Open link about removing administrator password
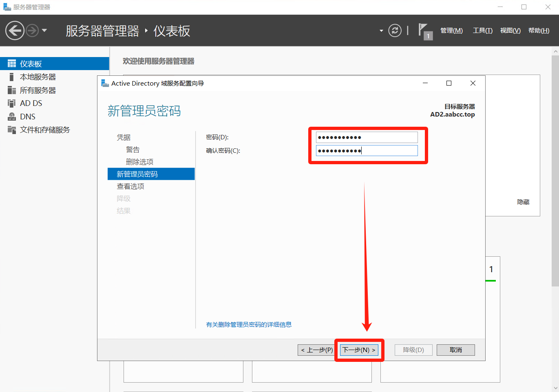Screen dimensions: 559x392 (x=249, y=325)
